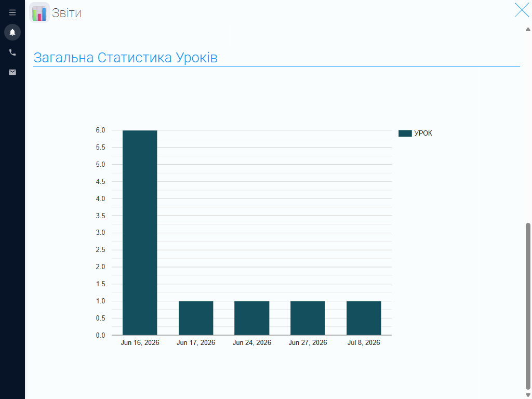The image size is (532, 399).
Task: Click the Jun 16, 2026 axis label
Action: coord(140,343)
